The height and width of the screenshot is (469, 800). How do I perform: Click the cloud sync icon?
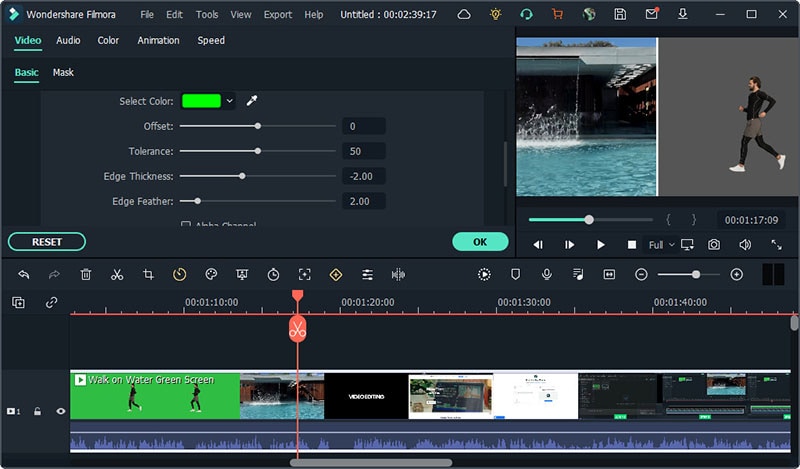click(x=464, y=14)
